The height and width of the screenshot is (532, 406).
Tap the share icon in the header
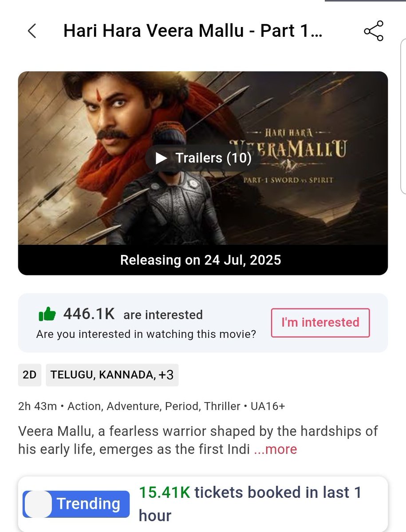[x=373, y=31]
